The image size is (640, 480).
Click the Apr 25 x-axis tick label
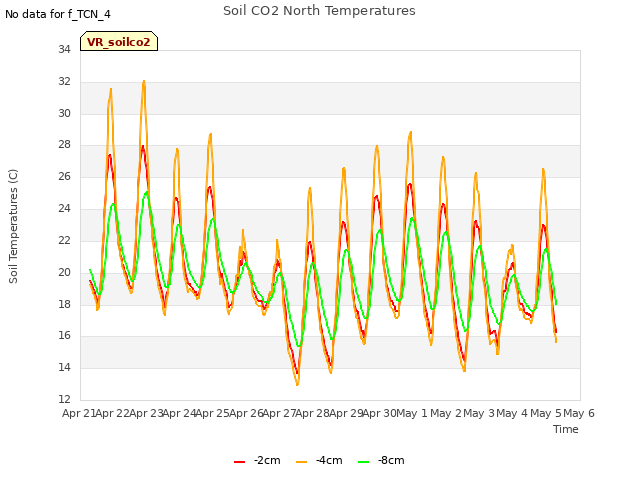point(212,413)
